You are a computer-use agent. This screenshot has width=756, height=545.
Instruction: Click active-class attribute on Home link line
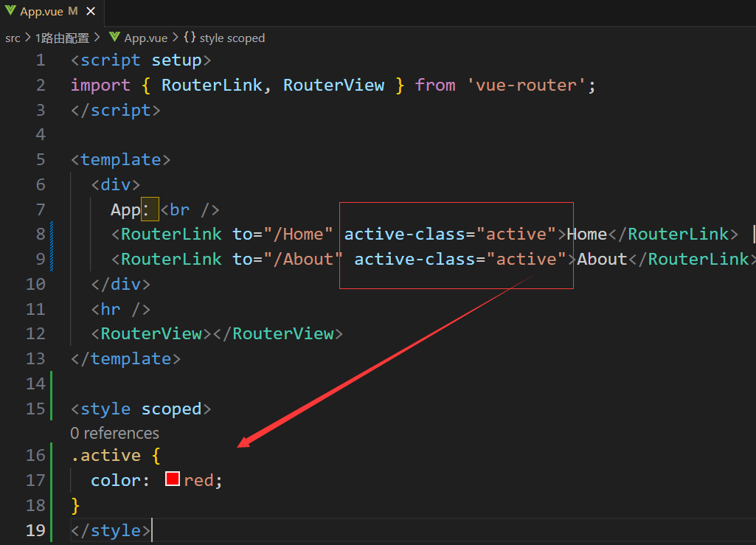click(450, 235)
